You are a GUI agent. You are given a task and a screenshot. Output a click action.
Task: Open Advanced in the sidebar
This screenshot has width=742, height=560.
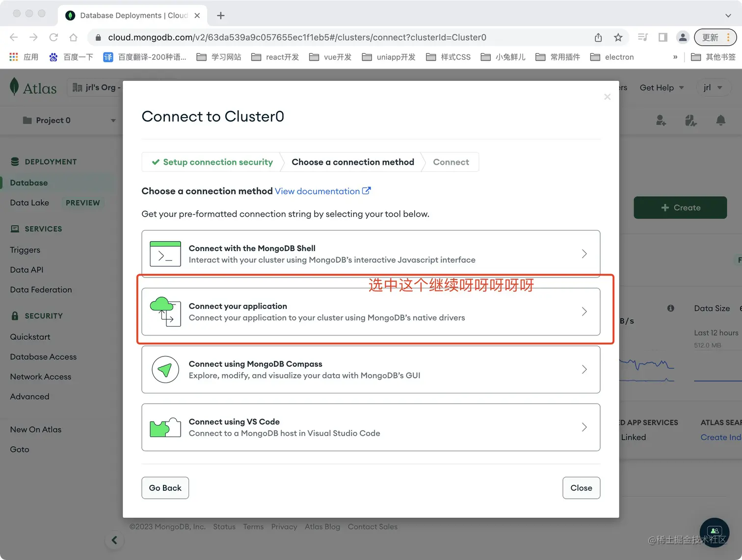(29, 397)
